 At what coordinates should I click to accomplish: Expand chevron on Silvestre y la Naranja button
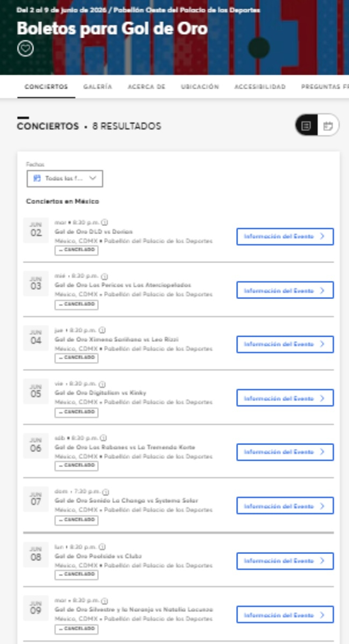pyautogui.click(x=322, y=615)
